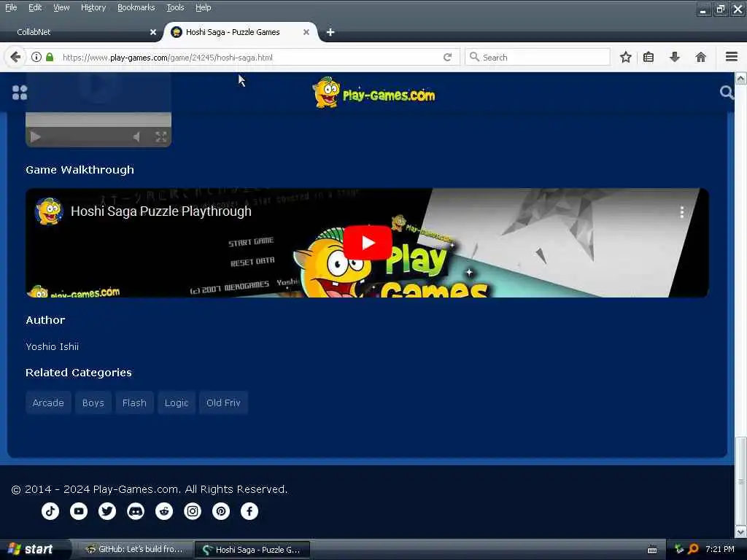This screenshot has height=560, width=747.
Task: Close the CollabNet tab
Action: tap(153, 32)
